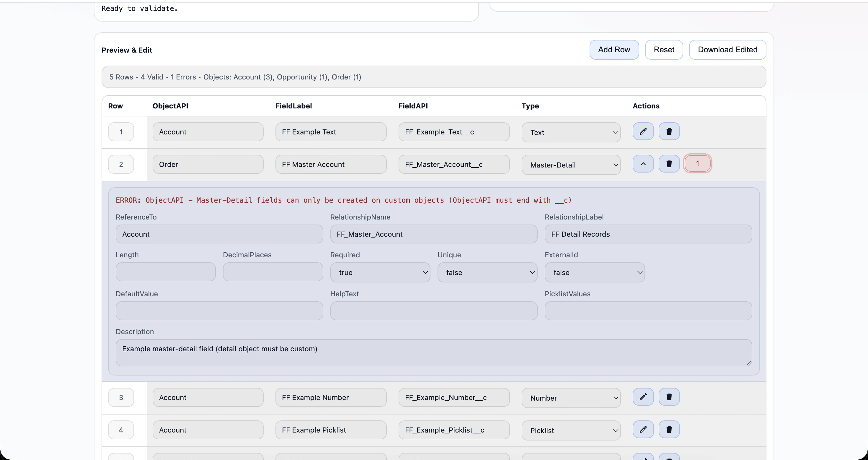Viewport: 868px width, 460px height.
Task: Focus the ObjectAPI field of row 1
Action: [x=208, y=132]
